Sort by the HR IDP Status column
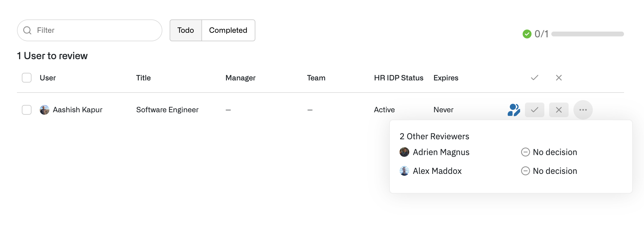This screenshot has height=230, width=644. 398,78
